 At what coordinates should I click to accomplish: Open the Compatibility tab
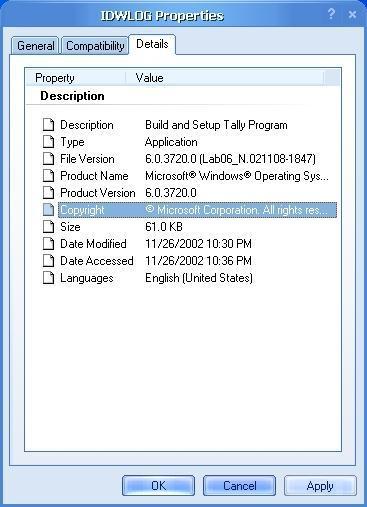coord(95,46)
